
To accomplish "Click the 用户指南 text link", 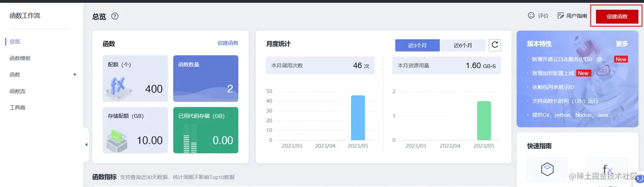I will [x=577, y=16].
